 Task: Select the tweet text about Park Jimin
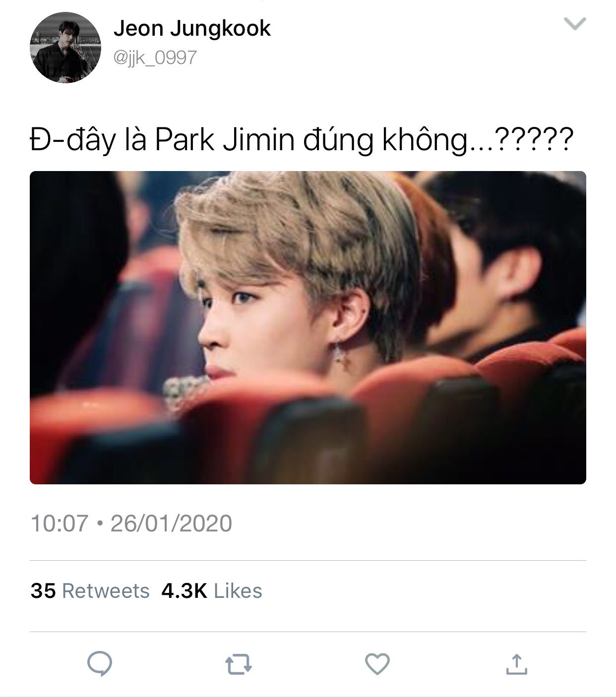pos(302,139)
